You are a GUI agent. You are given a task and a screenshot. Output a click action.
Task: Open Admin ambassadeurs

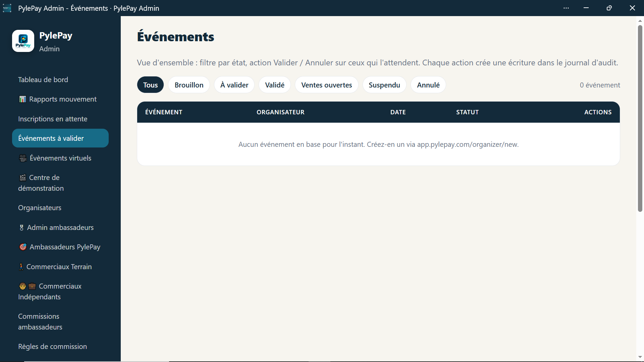(x=60, y=228)
